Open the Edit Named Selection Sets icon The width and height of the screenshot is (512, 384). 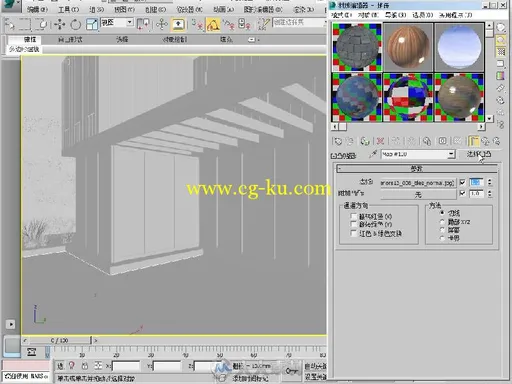[263, 24]
